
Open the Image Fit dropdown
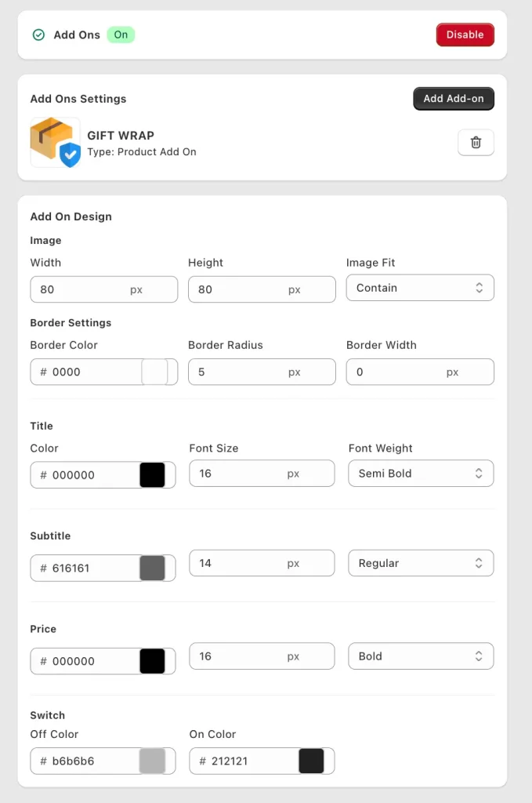(420, 288)
